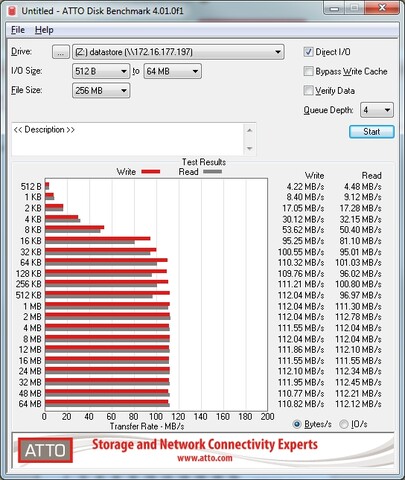Click the ATTO logo in the banner
Image resolution: width=405 pixels, height=480 pixels.
coord(45,451)
